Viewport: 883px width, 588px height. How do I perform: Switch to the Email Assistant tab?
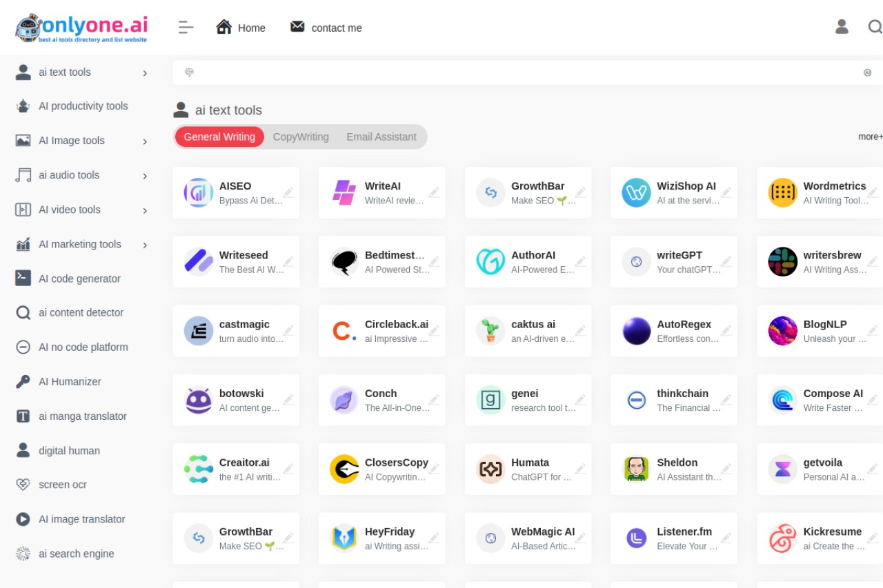[381, 136]
